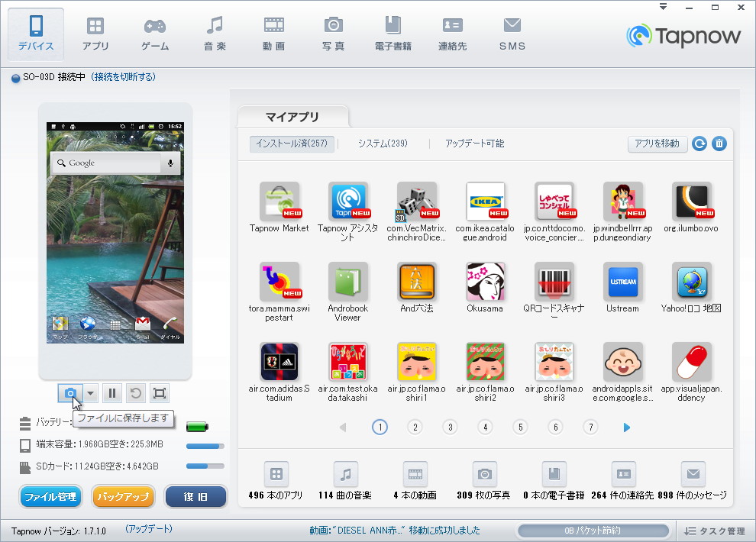Open タスク管理 in status bar

pyautogui.click(x=715, y=531)
